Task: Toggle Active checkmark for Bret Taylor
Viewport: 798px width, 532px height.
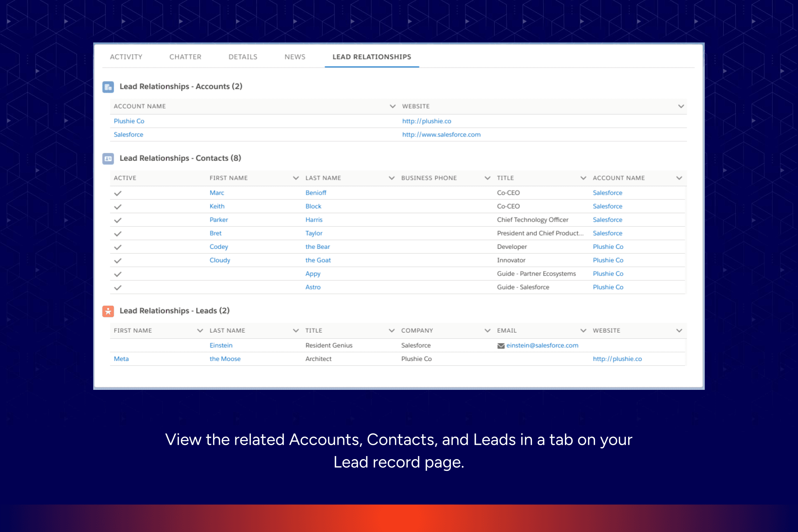Action: point(118,234)
